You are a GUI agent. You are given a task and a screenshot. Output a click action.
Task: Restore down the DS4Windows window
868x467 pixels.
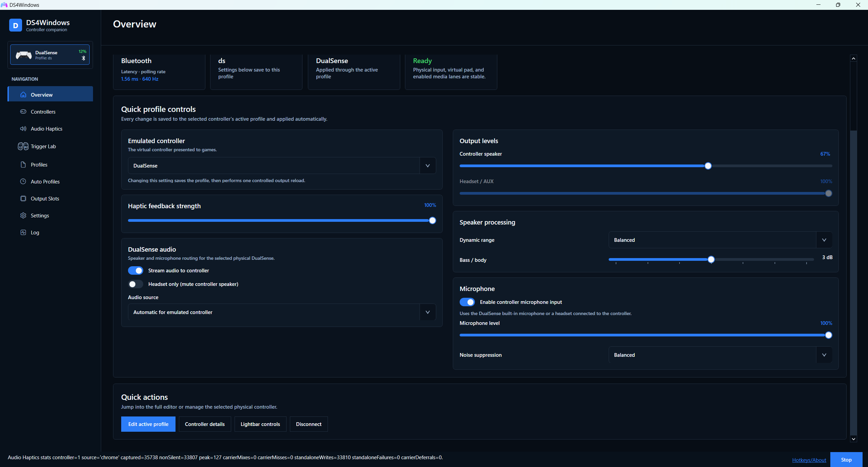(838, 5)
